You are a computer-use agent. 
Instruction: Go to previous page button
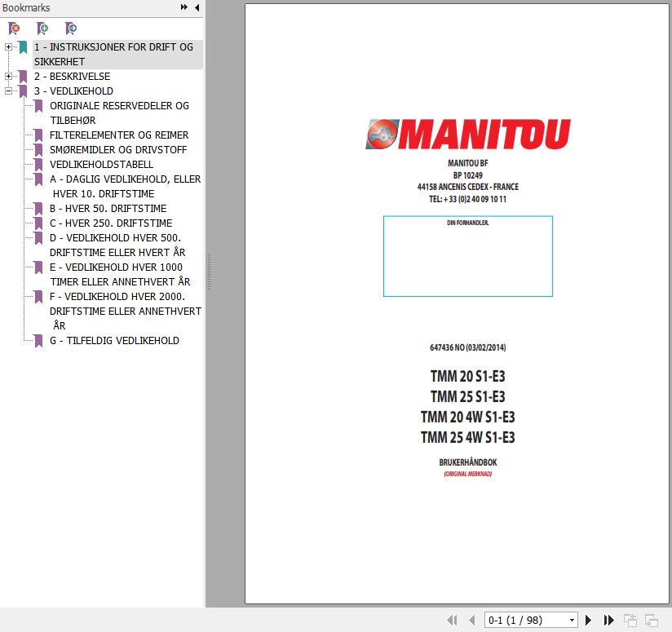click(472, 620)
